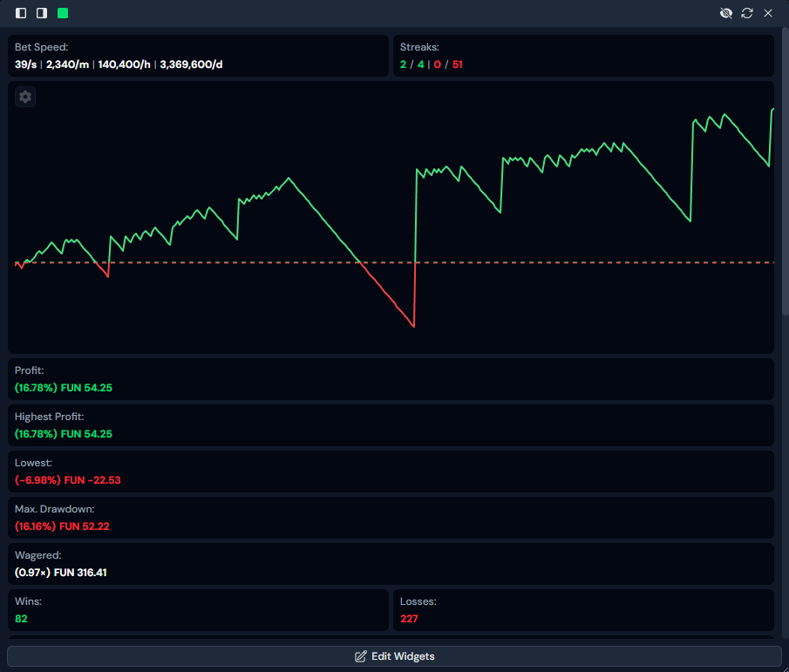The width and height of the screenshot is (789, 672).
Task: Dock the panel to the right side
Action: pos(41,13)
